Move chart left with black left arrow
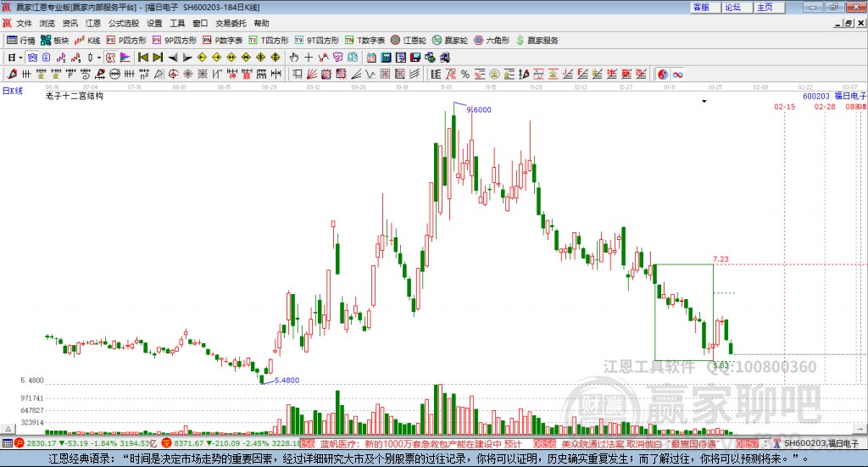Image resolution: width=868 pixels, height=467 pixels. [173, 58]
